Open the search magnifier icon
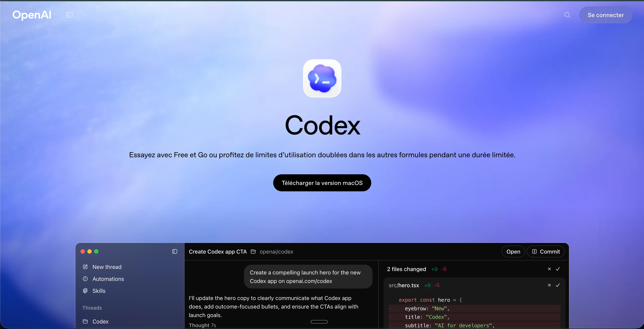 coord(567,15)
